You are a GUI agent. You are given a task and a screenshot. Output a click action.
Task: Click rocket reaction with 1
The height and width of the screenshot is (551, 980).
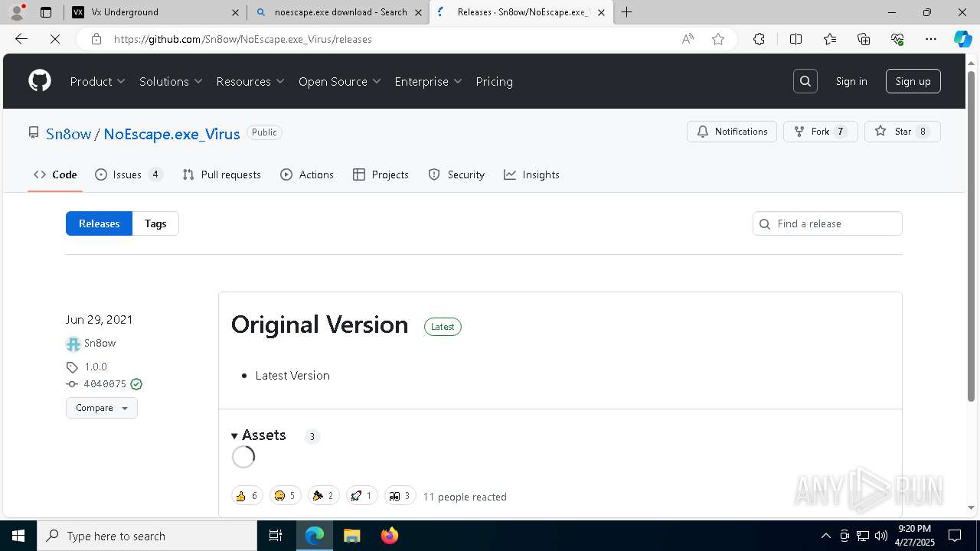tap(361, 496)
